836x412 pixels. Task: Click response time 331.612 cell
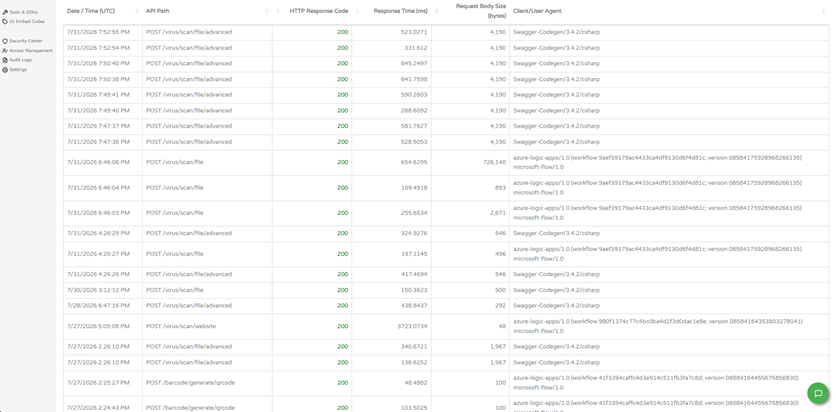(x=416, y=48)
